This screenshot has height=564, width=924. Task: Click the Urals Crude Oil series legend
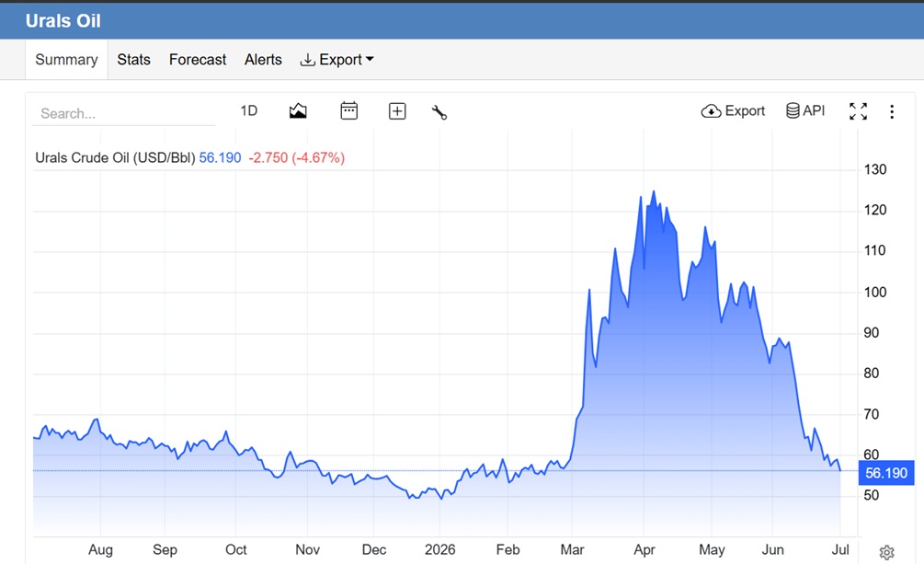click(x=115, y=158)
